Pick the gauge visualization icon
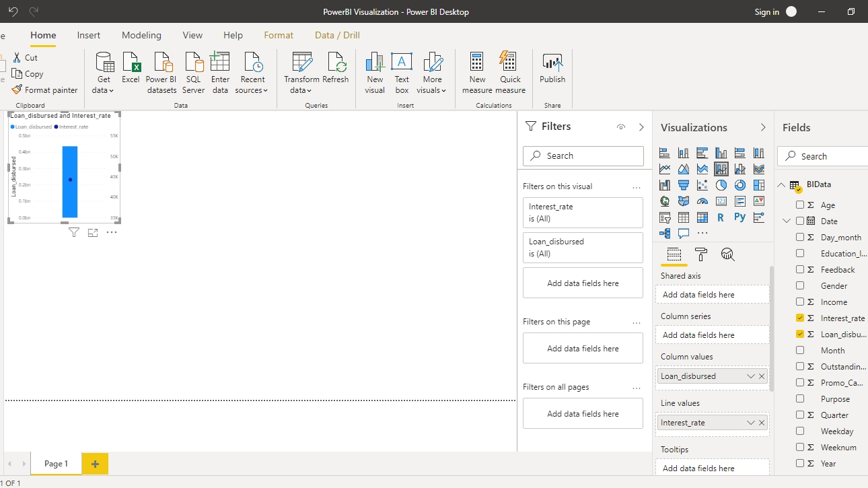The image size is (868, 488). point(702,201)
